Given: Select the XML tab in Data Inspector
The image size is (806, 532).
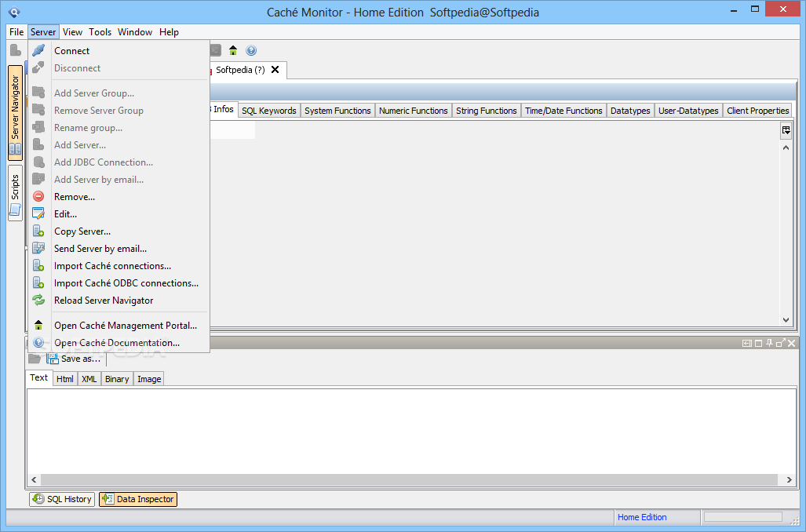Looking at the screenshot, I should [x=89, y=379].
